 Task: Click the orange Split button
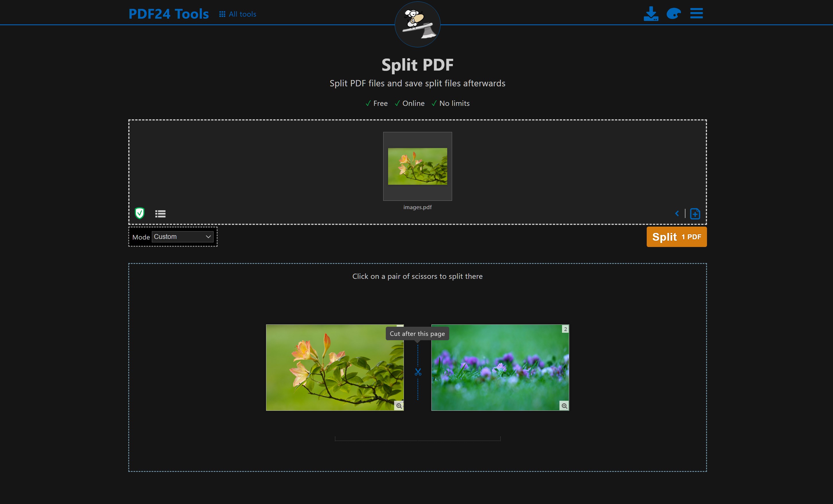(x=677, y=237)
